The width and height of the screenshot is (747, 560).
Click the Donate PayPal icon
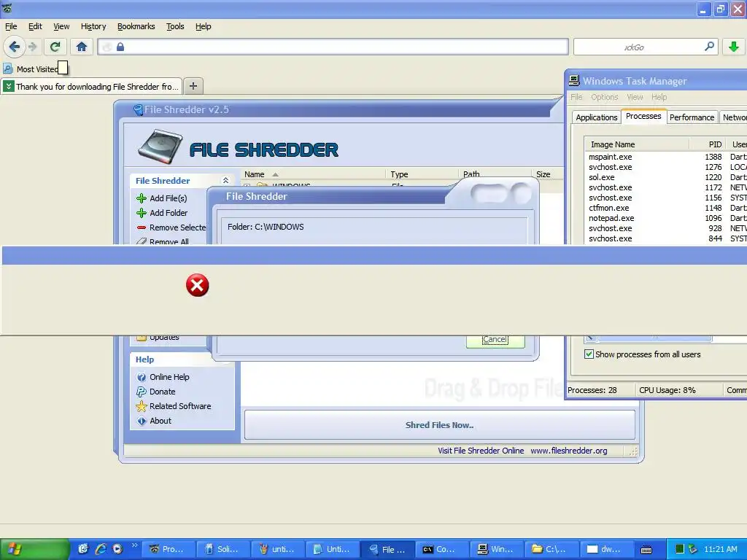[142, 392]
